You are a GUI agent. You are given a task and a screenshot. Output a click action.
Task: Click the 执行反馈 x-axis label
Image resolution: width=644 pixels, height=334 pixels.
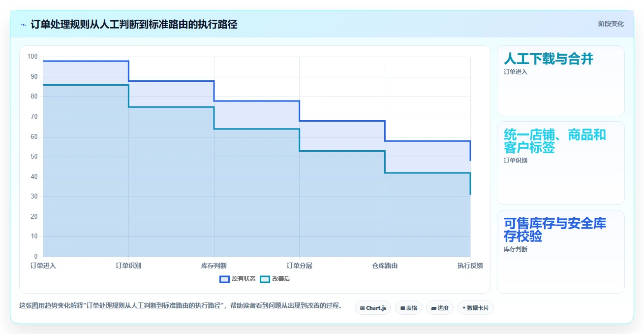470,266
